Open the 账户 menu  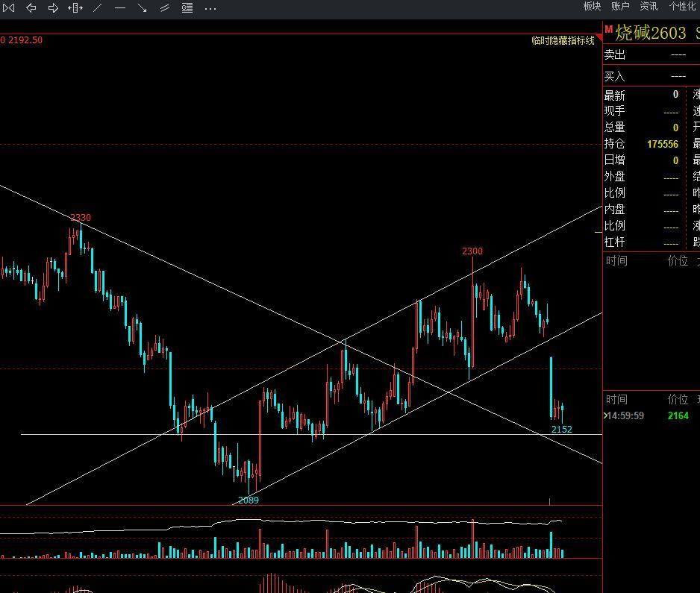[x=620, y=6]
